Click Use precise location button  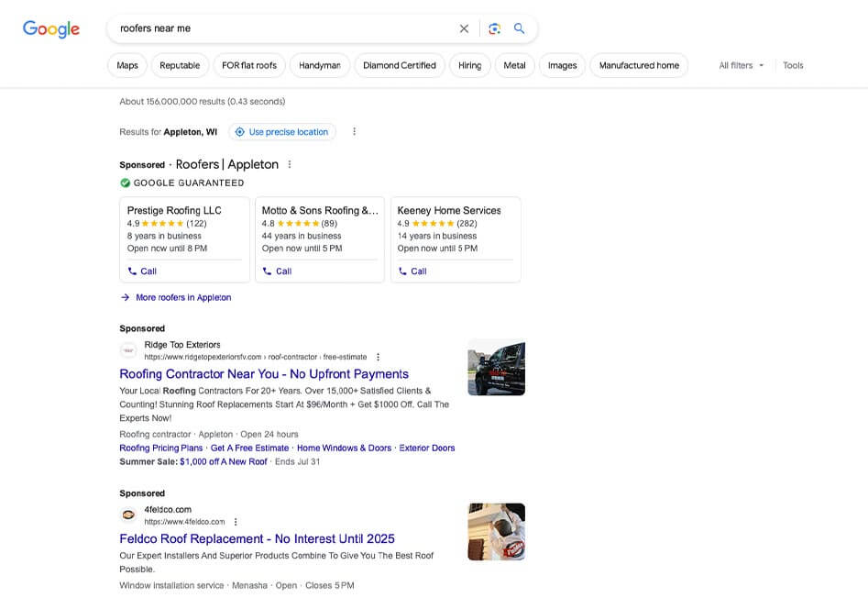coord(282,132)
